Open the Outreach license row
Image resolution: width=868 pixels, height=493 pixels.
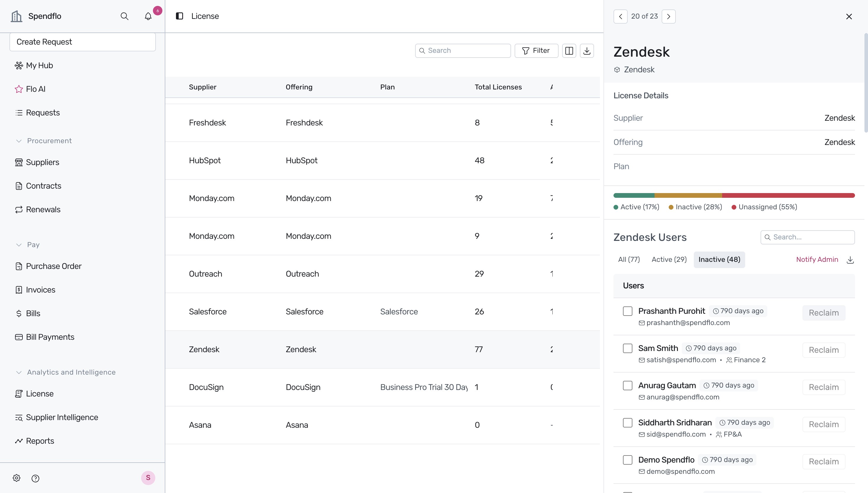pyautogui.click(x=383, y=274)
